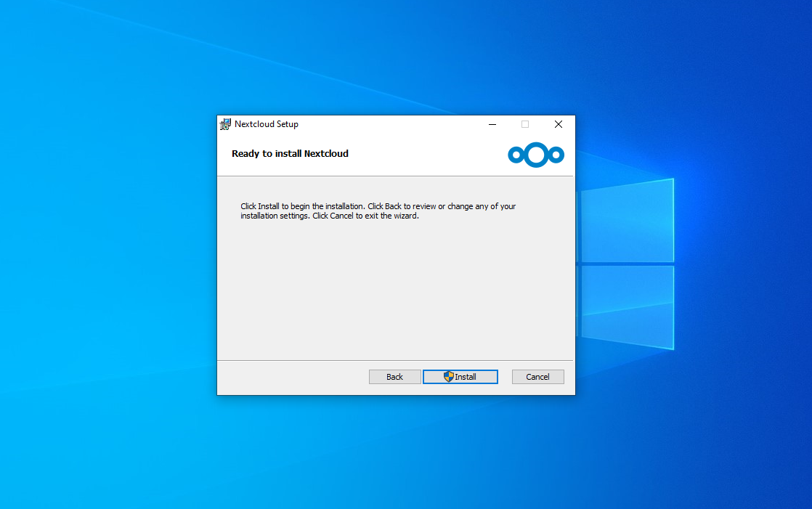
Task: Click the Nextcloud logo in the header
Action: click(536, 155)
